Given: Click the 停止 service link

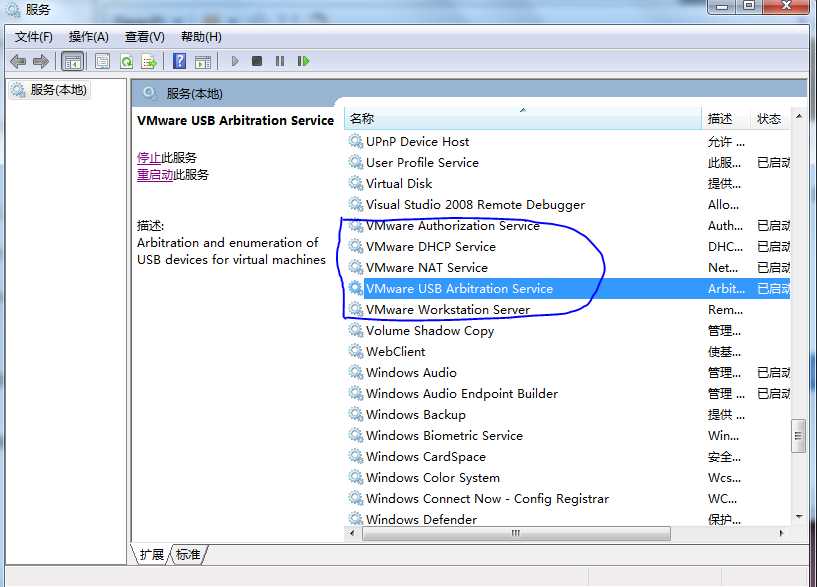Looking at the screenshot, I should [x=148, y=157].
